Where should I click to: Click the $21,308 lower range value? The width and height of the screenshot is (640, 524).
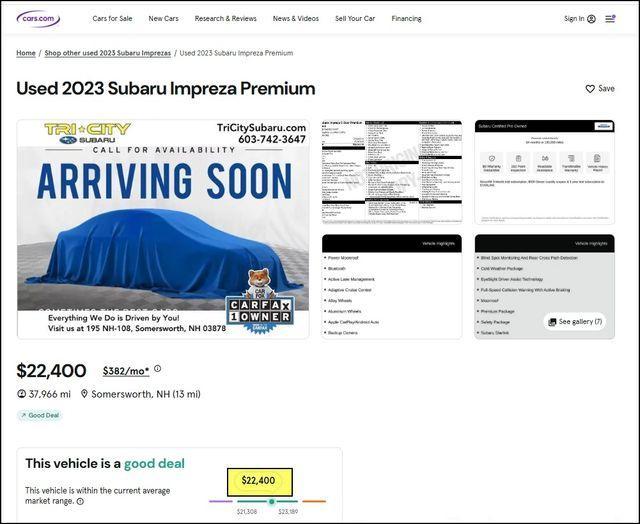[247, 511]
